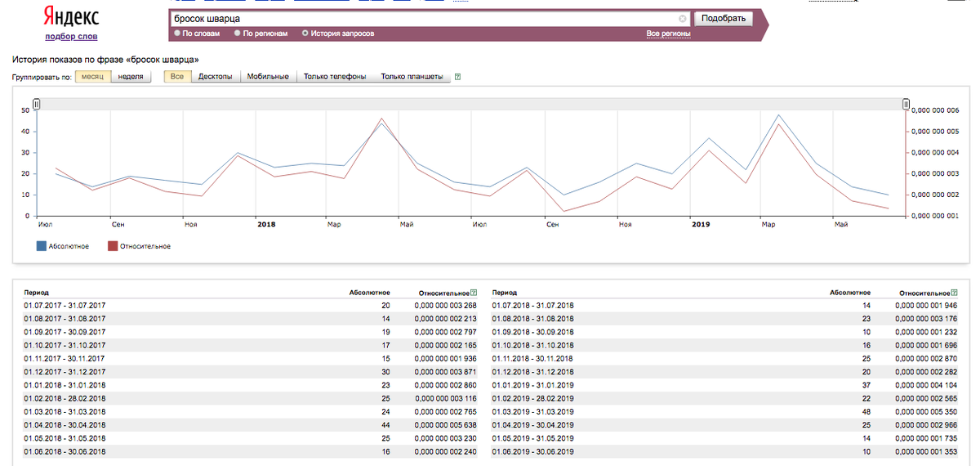The height and width of the screenshot is (466, 980).
Task: Click absolute value 44 for April 2018
Action: [385, 424]
